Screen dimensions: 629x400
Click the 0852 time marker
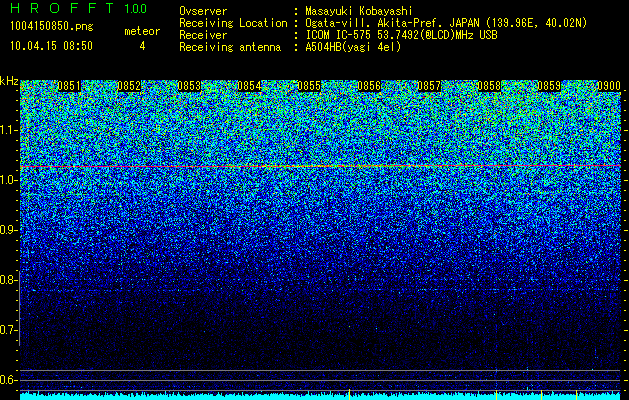pyautogui.click(x=129, y=86)
